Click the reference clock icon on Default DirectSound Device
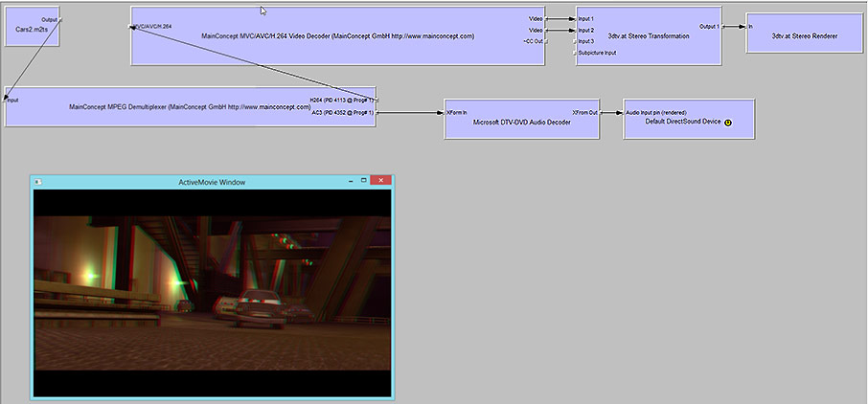Image resolution: width=868 pixels, height=404 pixels. tap(728, 123)
